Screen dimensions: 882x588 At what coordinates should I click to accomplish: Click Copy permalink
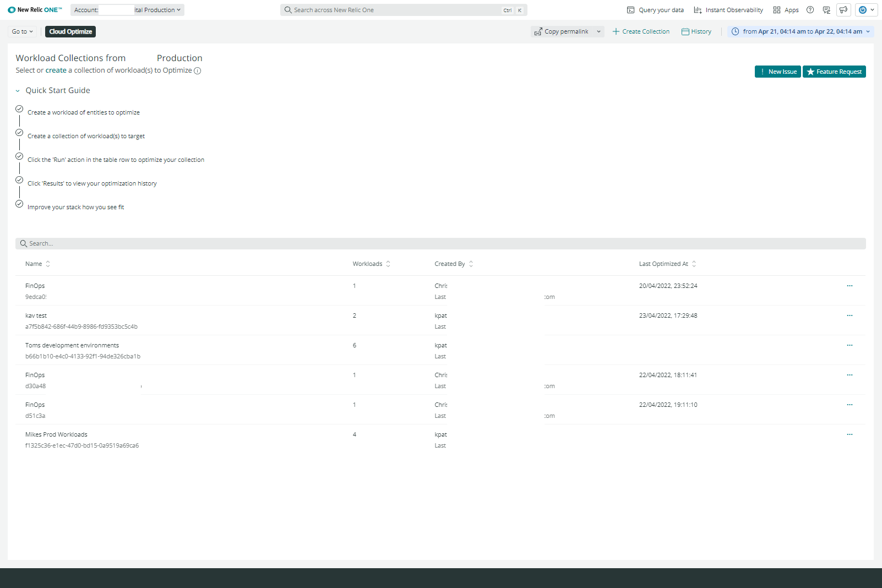pos(562,32)
